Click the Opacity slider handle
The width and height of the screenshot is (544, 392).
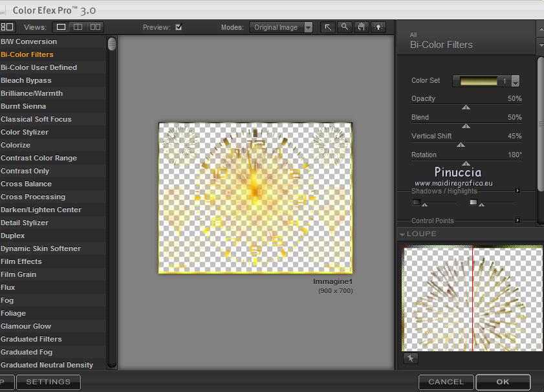[x=466, y=107]
